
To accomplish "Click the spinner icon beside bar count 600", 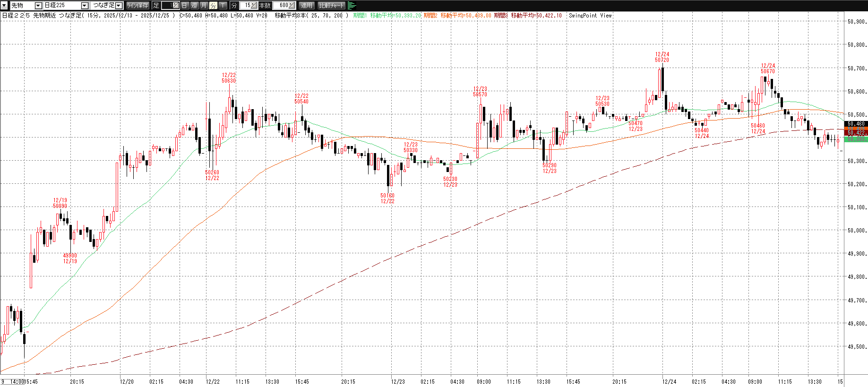I will coord(292,6).
